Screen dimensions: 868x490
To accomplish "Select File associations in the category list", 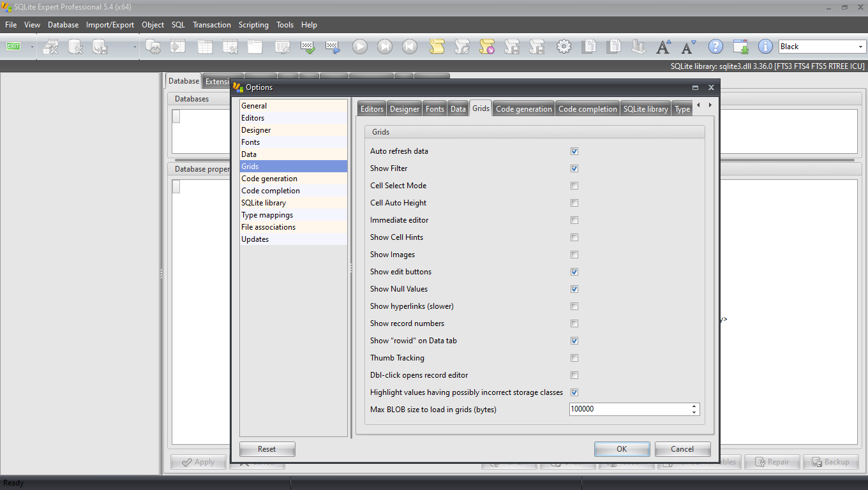I will click(294, 227).
